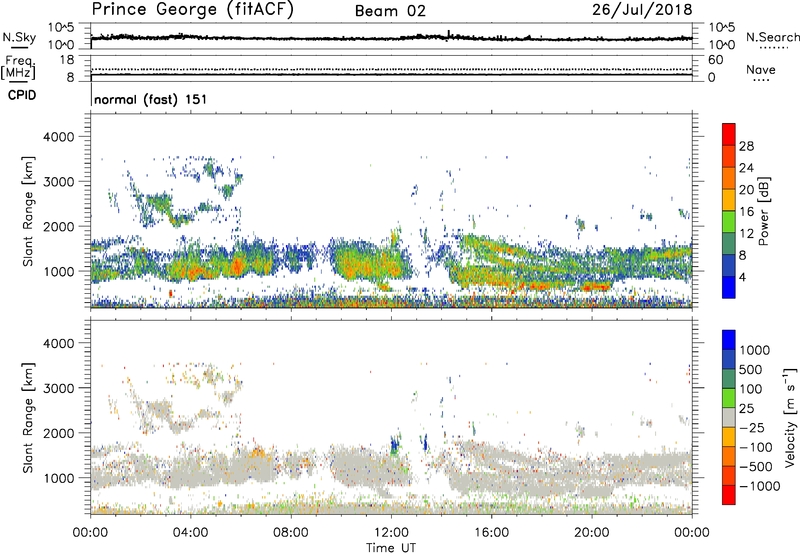
Task: Select the 'CPID' row label
Action: pyautogui.click(x=22, y=95)
